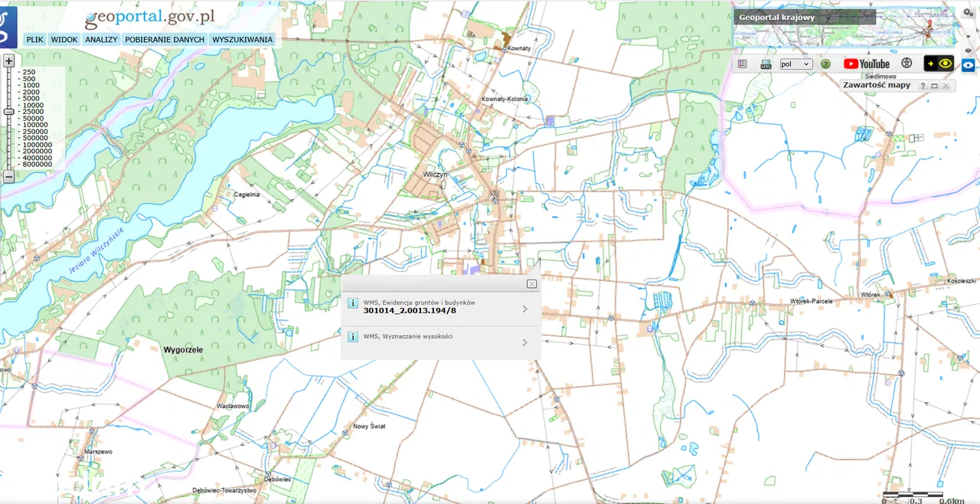The height and width of the screenshot is (504, 980).
Task: Expand the Ewidencja gruntów i budynków result
Action: [524, 309]
